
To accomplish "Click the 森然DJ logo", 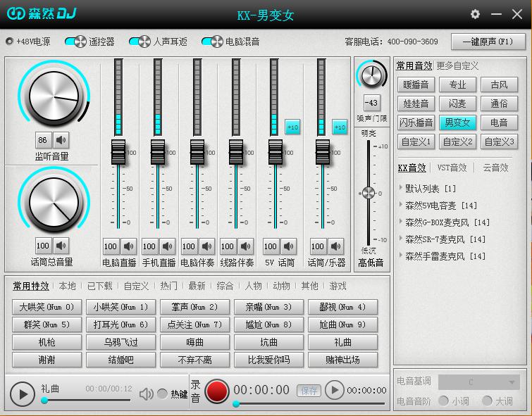I will 42,13.
